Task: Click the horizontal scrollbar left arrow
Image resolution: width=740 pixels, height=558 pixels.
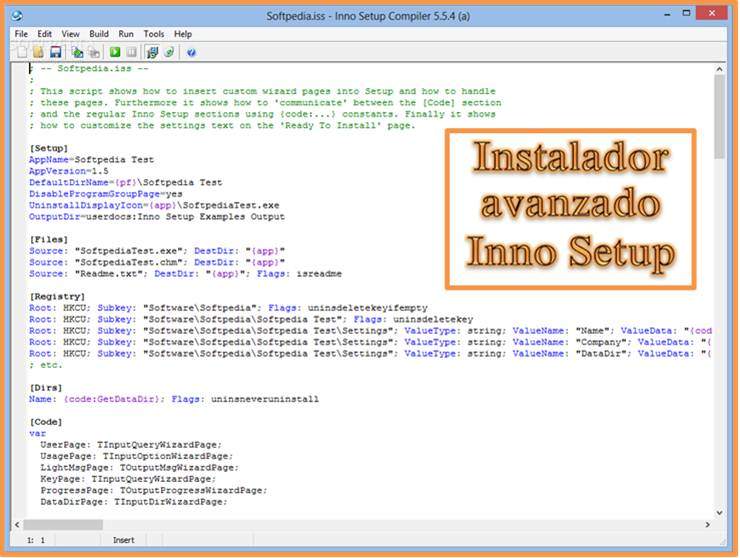Action: tap(17, 524)
